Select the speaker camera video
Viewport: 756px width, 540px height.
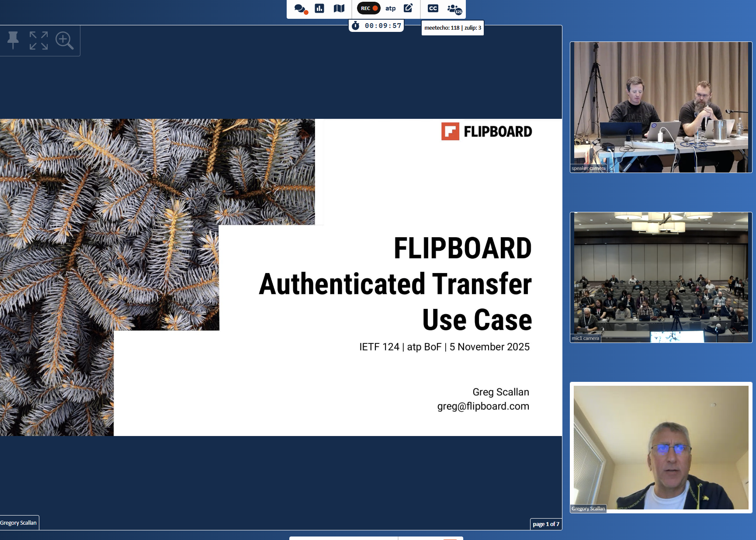pos(661,107)
